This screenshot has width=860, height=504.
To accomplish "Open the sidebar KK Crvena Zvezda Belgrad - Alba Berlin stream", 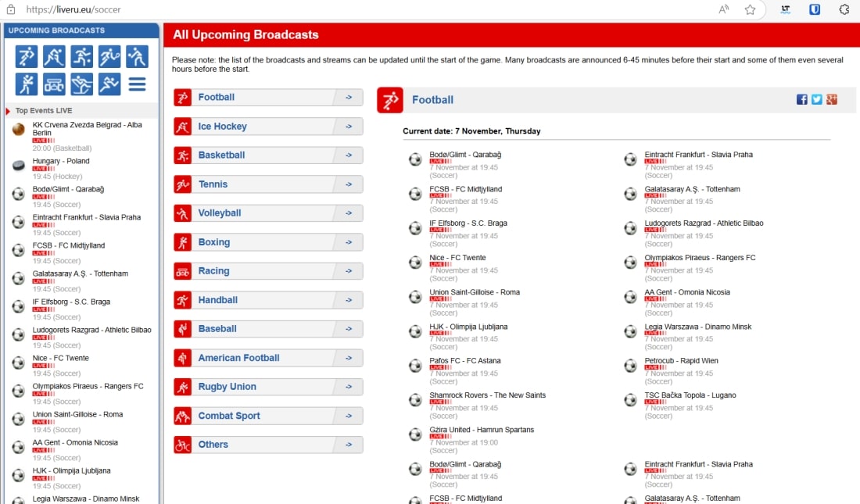I will (x=87, y=129).
